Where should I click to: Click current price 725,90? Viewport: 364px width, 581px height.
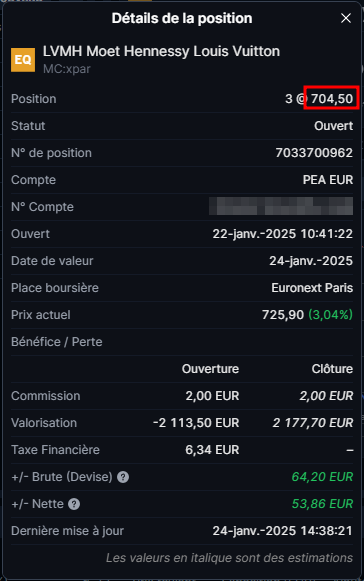point(283,315)
